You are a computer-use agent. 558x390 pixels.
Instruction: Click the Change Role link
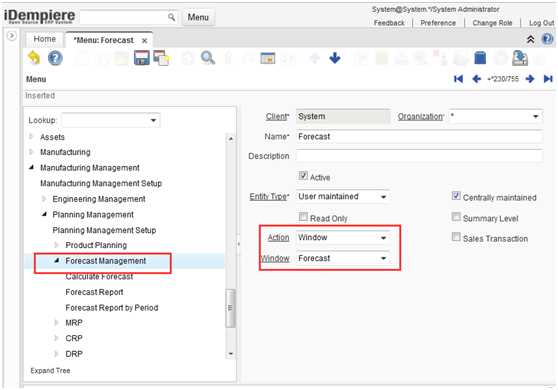[492, 23]
